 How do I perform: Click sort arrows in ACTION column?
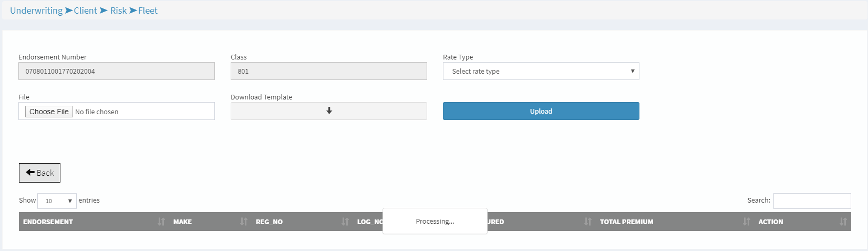[843, 222]
